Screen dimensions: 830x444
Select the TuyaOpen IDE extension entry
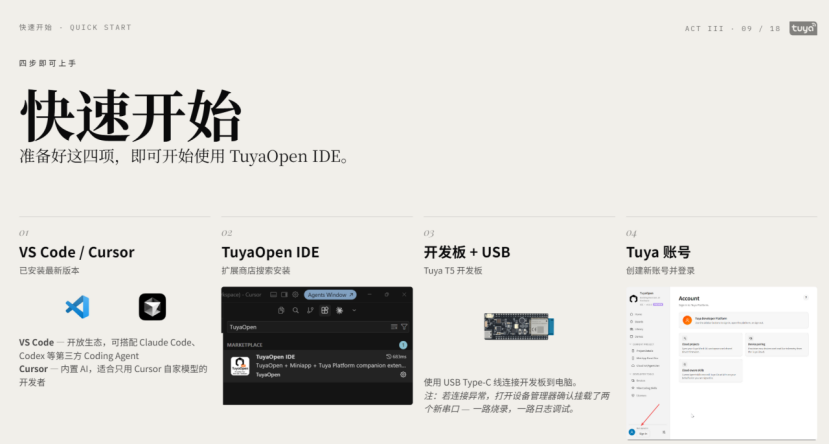coord(318,366)
